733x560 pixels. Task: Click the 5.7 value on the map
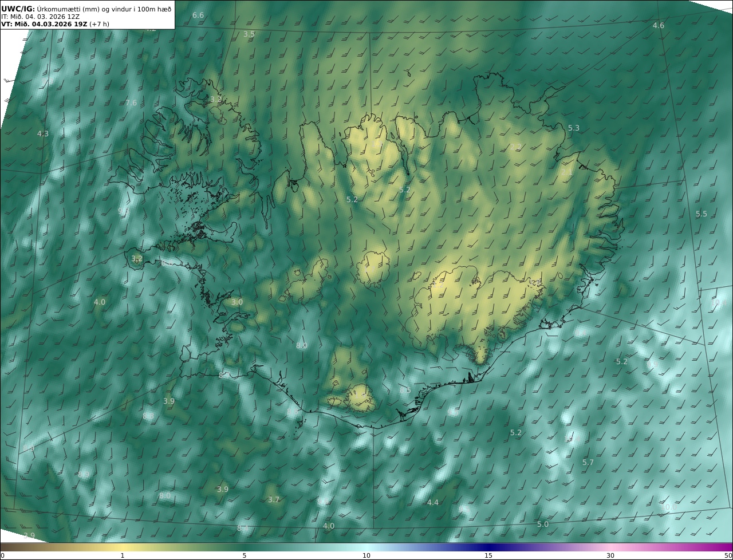[x=588, y=463]
